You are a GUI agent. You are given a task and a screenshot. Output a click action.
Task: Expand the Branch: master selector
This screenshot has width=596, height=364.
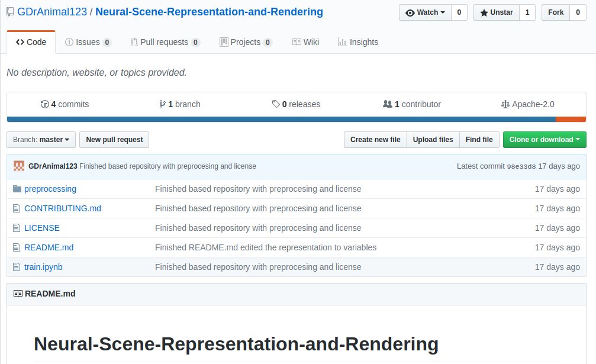pyautogui.click(x=41, y=140)
